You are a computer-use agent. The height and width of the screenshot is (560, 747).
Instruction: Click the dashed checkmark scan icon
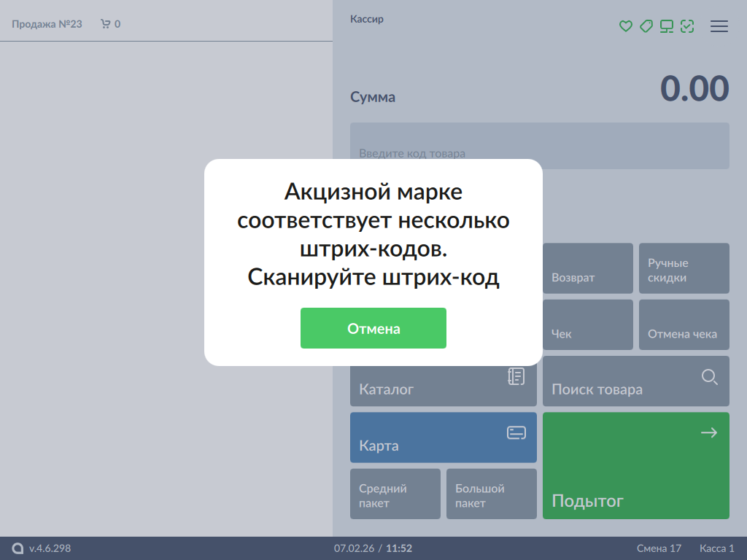click(x=686, y=26)
